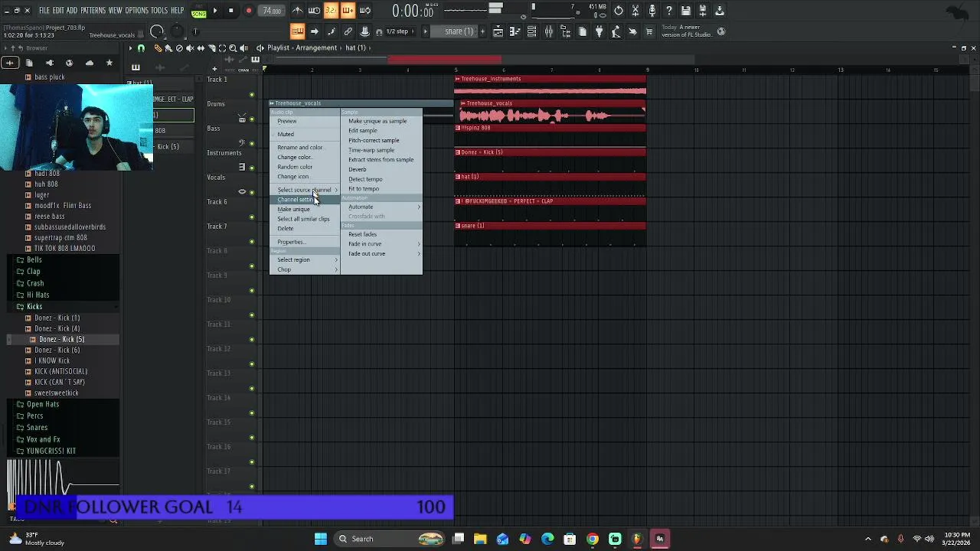Select the Draw pencil tool in Playlist

(158, 48)
